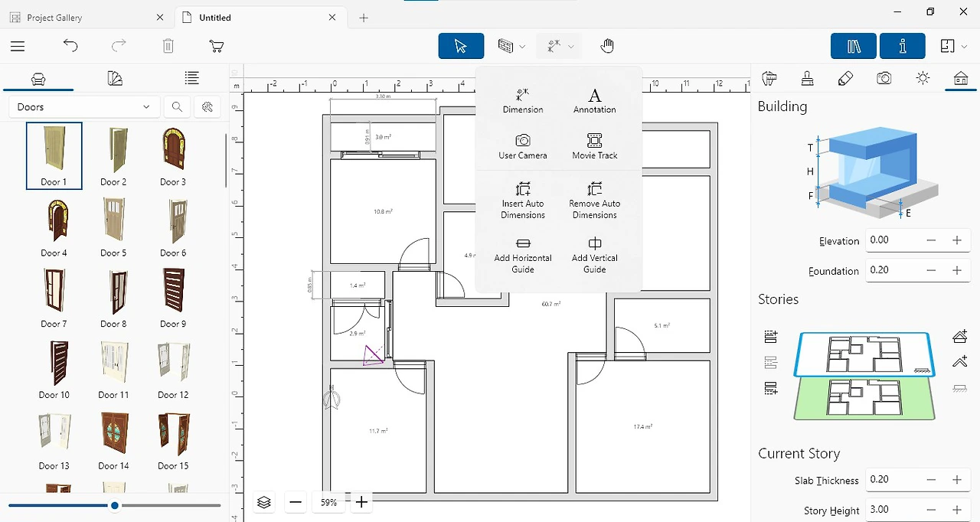
Task: Open the layers button on canvas
Action: point(264,502)
